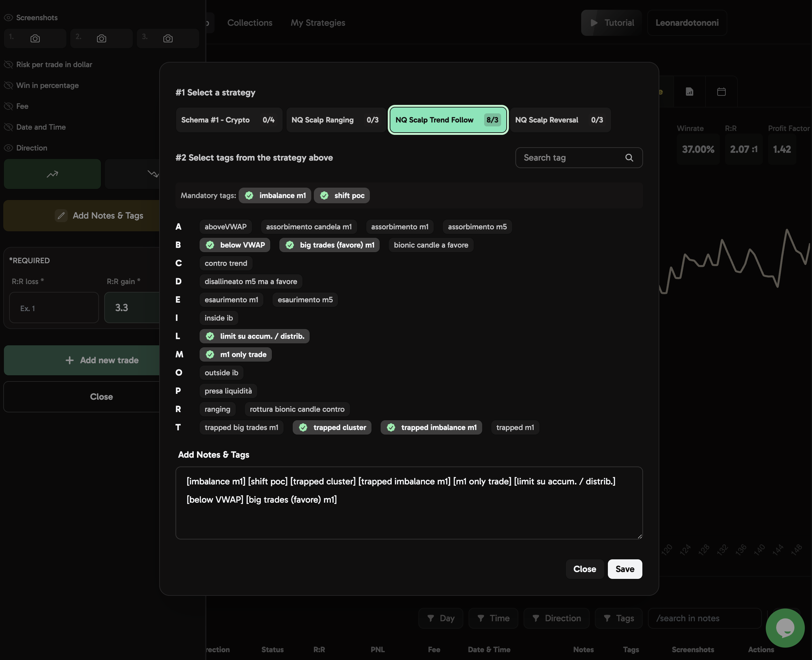Deselect limit su accum. / distrib. tag
The image size is (812, 660).
(x=255, y=336)
